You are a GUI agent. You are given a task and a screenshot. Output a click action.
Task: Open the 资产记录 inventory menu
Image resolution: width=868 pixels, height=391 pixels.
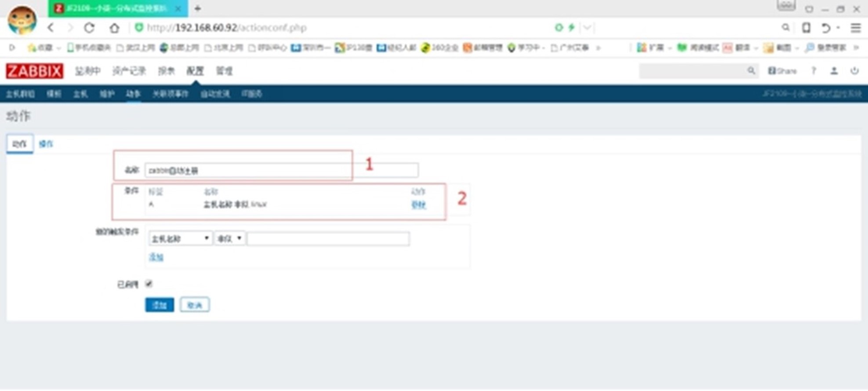(x=129, y=71)
